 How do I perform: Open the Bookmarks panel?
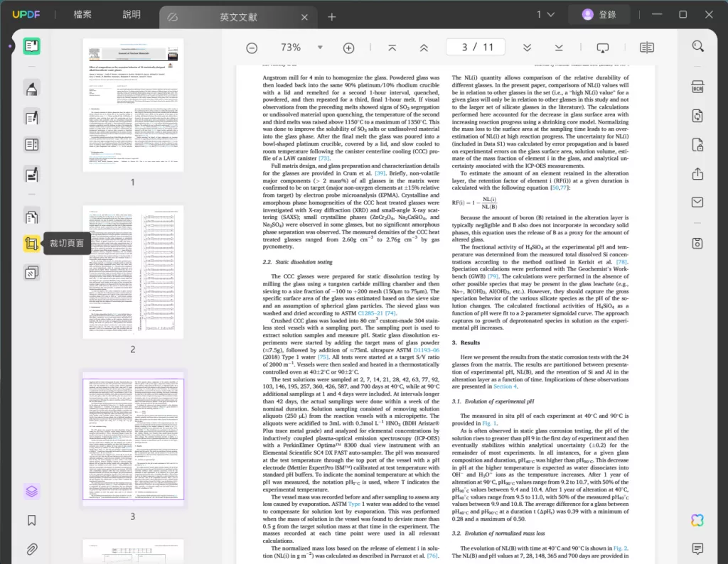[31, 520]
